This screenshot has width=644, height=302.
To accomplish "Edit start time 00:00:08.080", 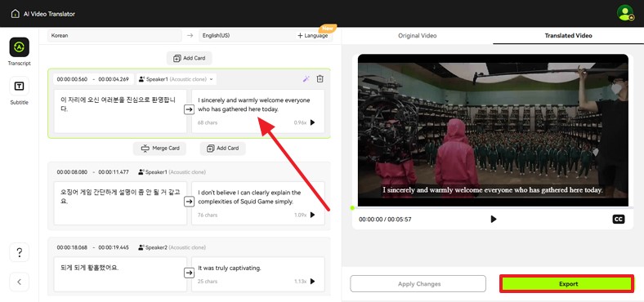I will (72, 172).
